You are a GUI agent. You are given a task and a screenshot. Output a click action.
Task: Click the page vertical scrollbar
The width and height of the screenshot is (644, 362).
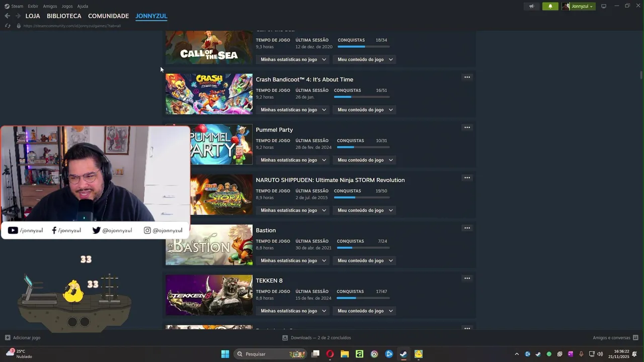(641, 75)
